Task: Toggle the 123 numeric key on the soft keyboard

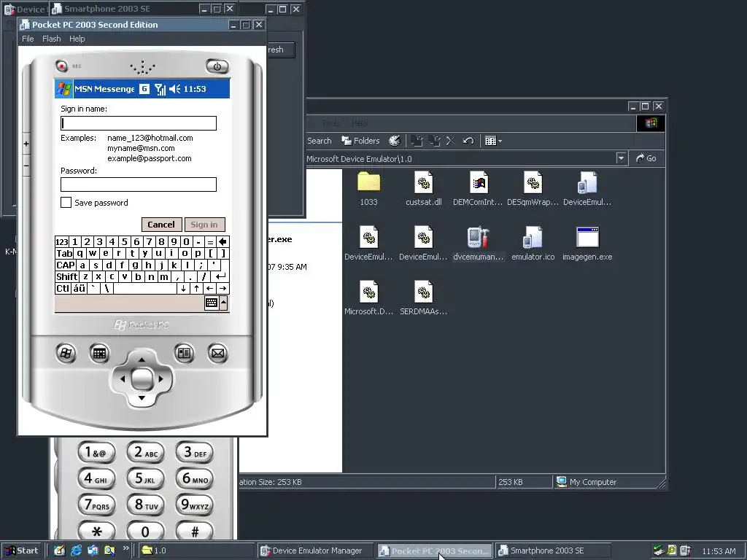Action: (x=62, y=242)
